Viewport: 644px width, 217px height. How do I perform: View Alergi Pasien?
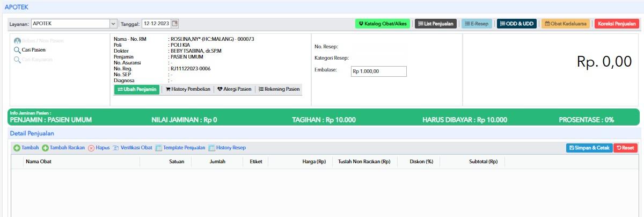pyautogui.click(x=234, y=89)
